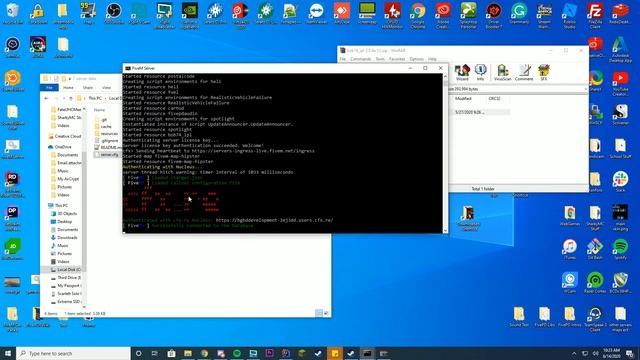Open the Autodesk Desktop App shortcut
Screen dimensions: 640x360
pyautogui.click(x=620, y=49)
